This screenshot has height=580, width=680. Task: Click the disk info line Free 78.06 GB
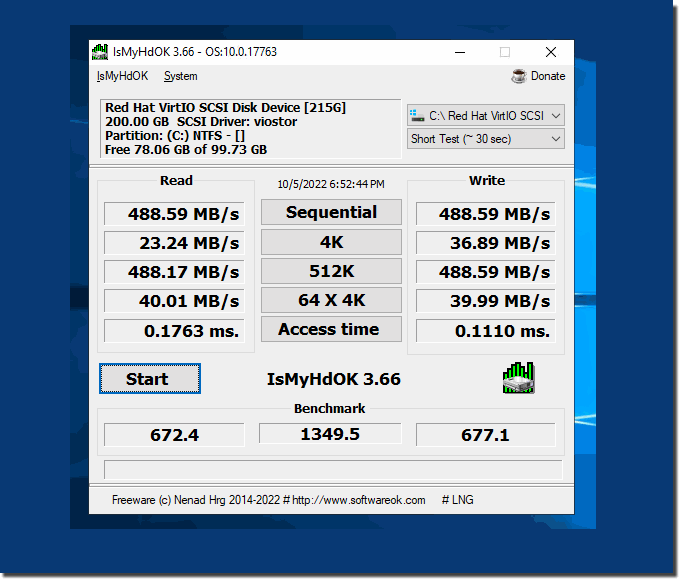tap(186, 150)
